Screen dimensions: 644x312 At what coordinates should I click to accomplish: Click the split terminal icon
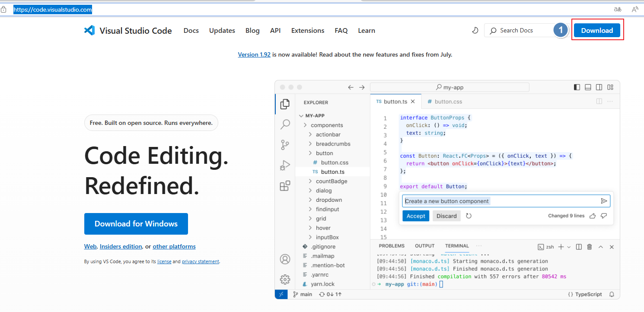click(x=579, y=247)
